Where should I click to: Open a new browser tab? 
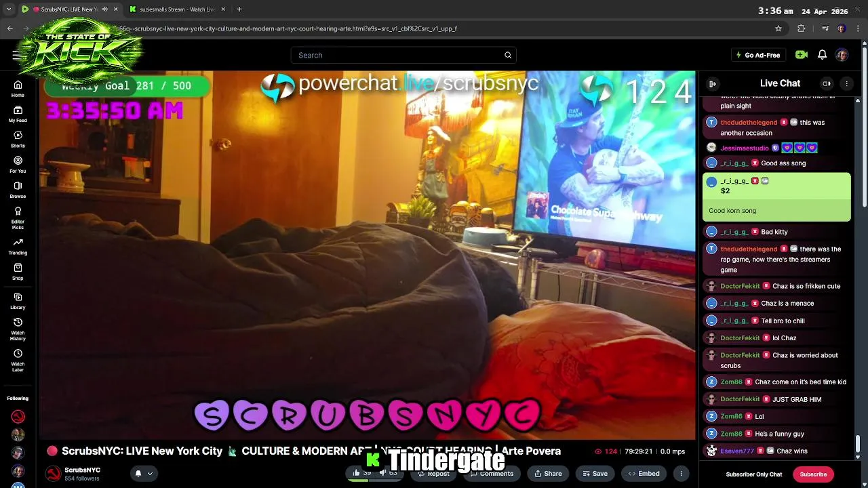pos(239,9)
